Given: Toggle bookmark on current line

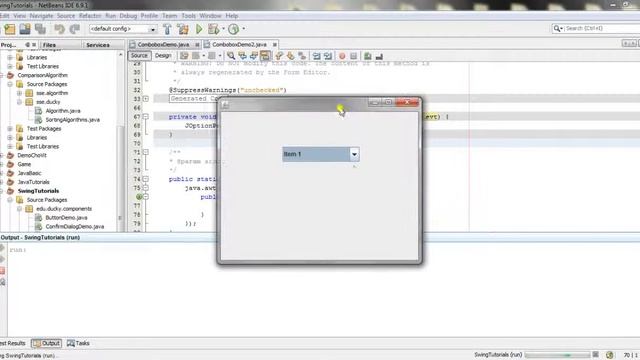Looking at the screenshot, I should tap(302, 56).
